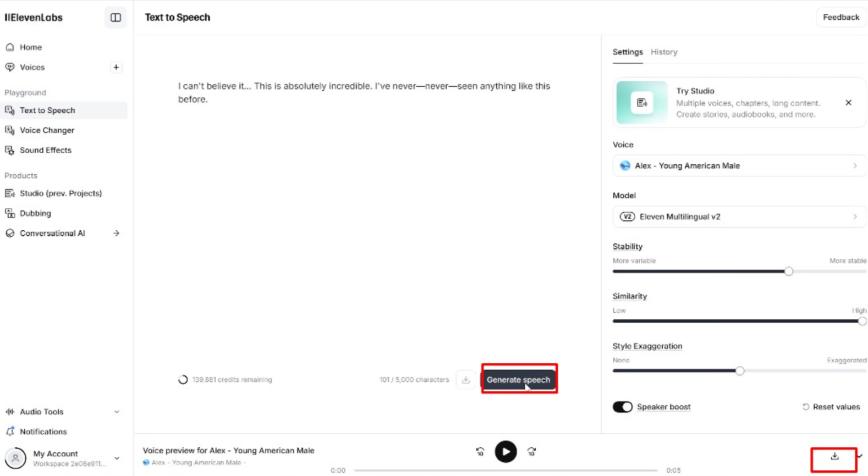The image size is (868, 476).
Task: Skip forward 10 seconds in preview
Action: pos(531,452)
